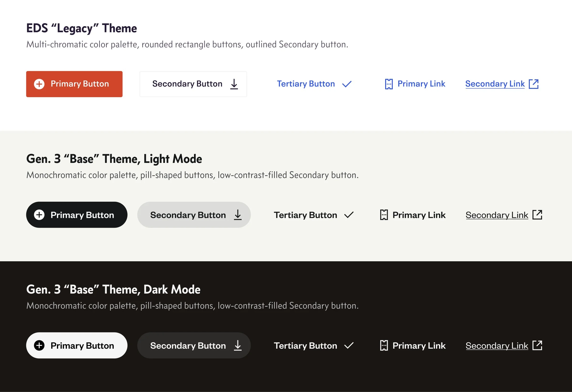Click the black pill Primary Button in Light Mode
The width and height of the screenshot is (572, 392).
pyautogui.click(x=77, y=215)
